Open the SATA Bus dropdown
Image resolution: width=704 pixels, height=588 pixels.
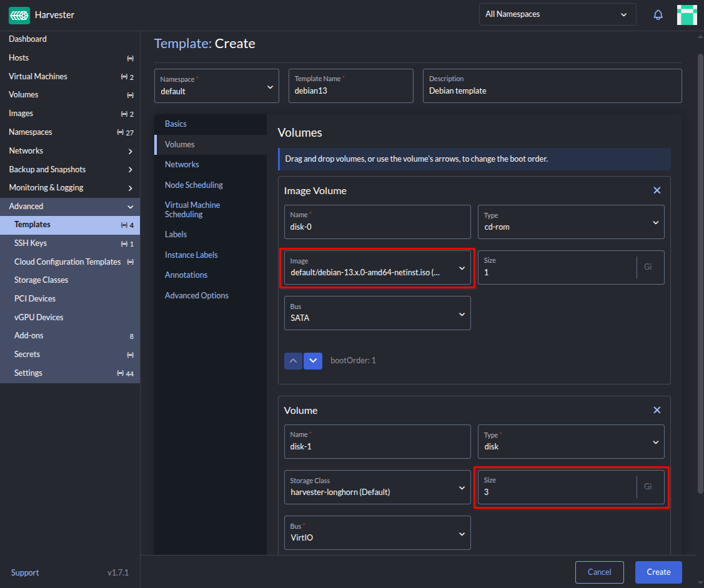[x=377, y=313]
